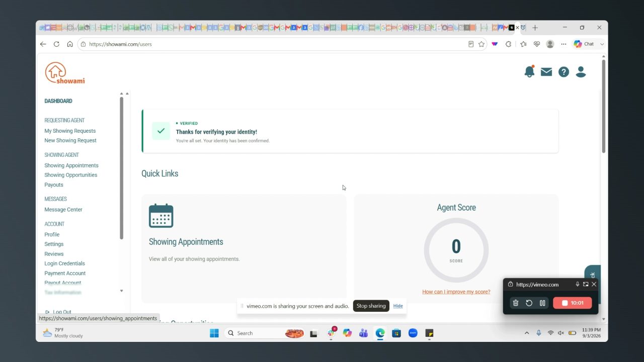Open a new browser tab
Screen dimensions: 644x362
535,28
